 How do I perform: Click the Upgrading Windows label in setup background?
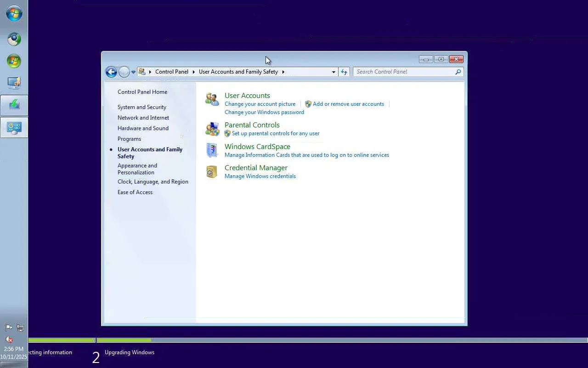point(130,352)
